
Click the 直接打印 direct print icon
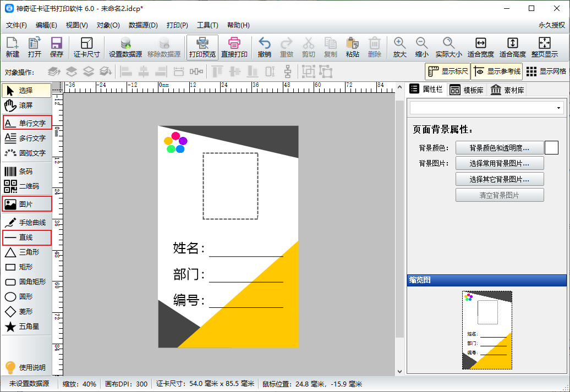coord(234,47)
